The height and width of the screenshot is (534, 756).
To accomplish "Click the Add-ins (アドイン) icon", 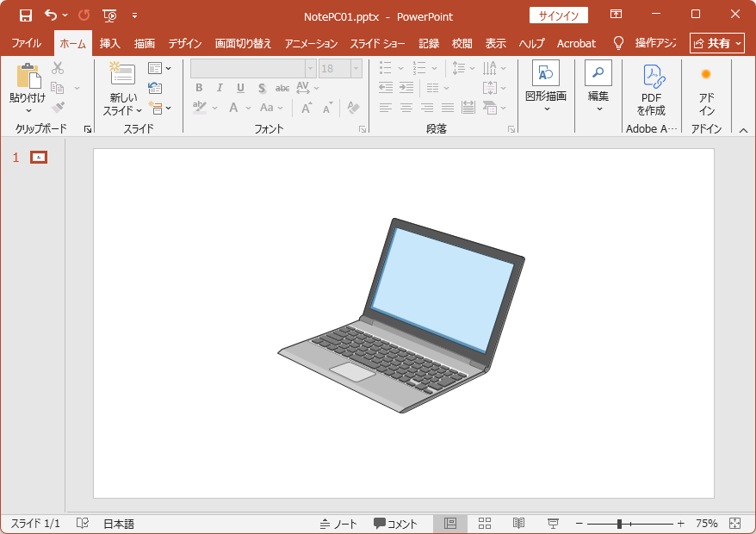I will pyautogui.click(x=706, y=90).
